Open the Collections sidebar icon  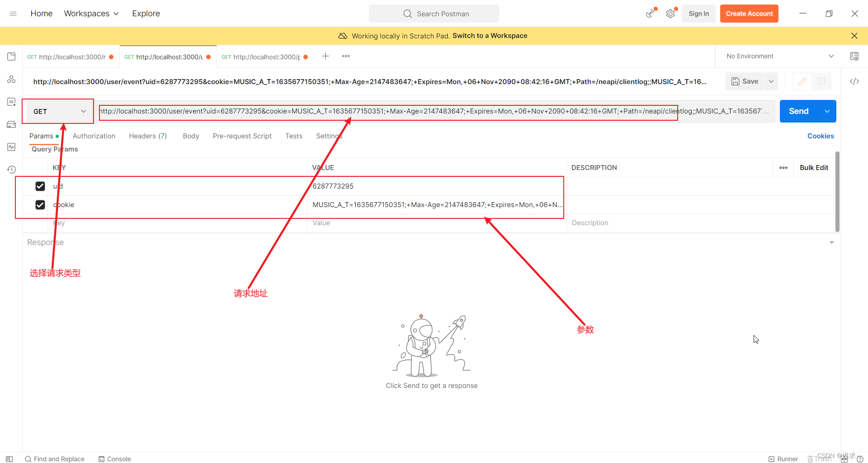[11, 57]
